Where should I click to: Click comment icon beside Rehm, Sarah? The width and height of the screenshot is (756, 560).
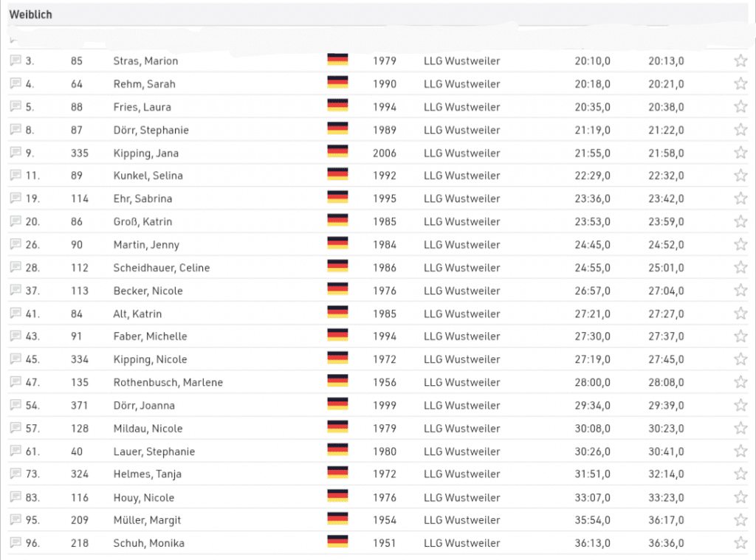[16, 83]
